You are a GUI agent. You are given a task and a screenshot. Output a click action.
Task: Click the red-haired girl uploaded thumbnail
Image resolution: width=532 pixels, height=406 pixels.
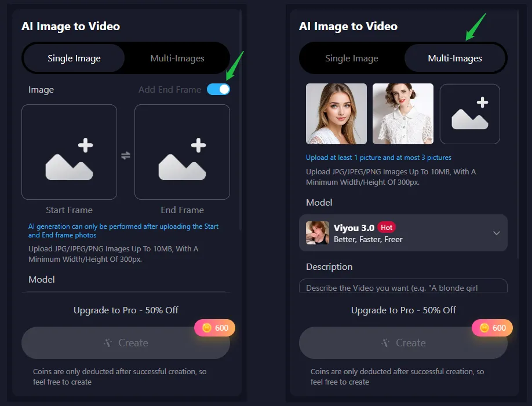tap(403, 114)
